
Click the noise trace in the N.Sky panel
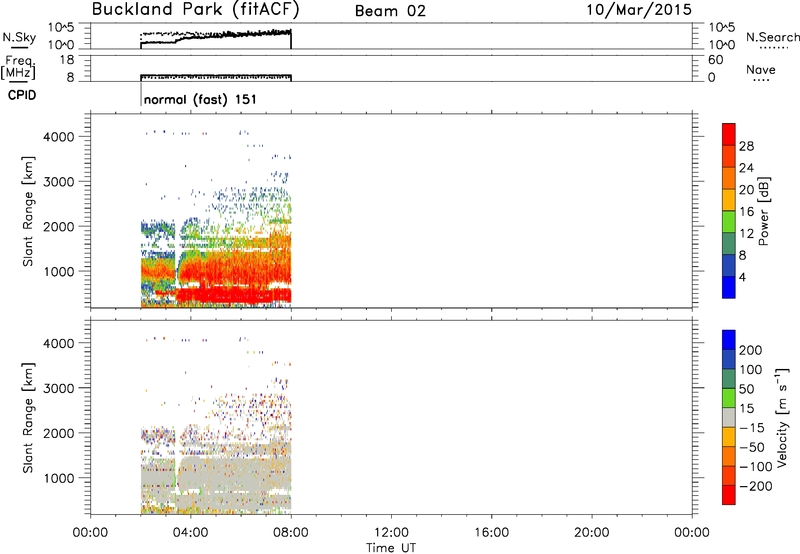(216, 37)
